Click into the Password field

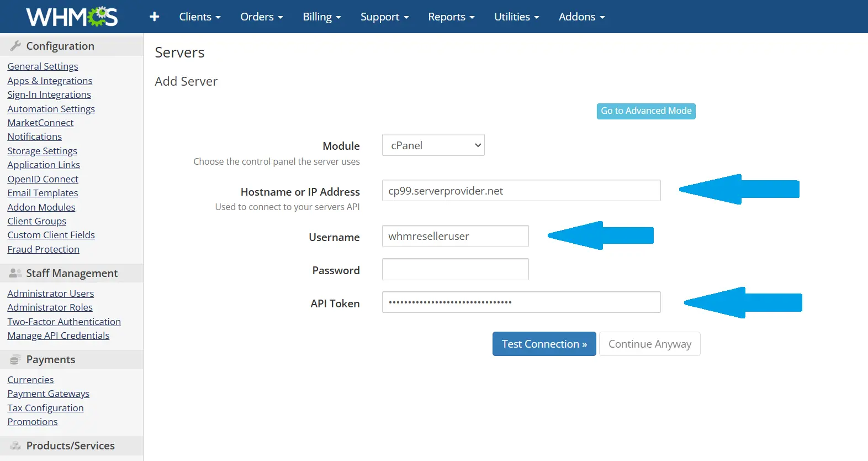pos(455,269)
